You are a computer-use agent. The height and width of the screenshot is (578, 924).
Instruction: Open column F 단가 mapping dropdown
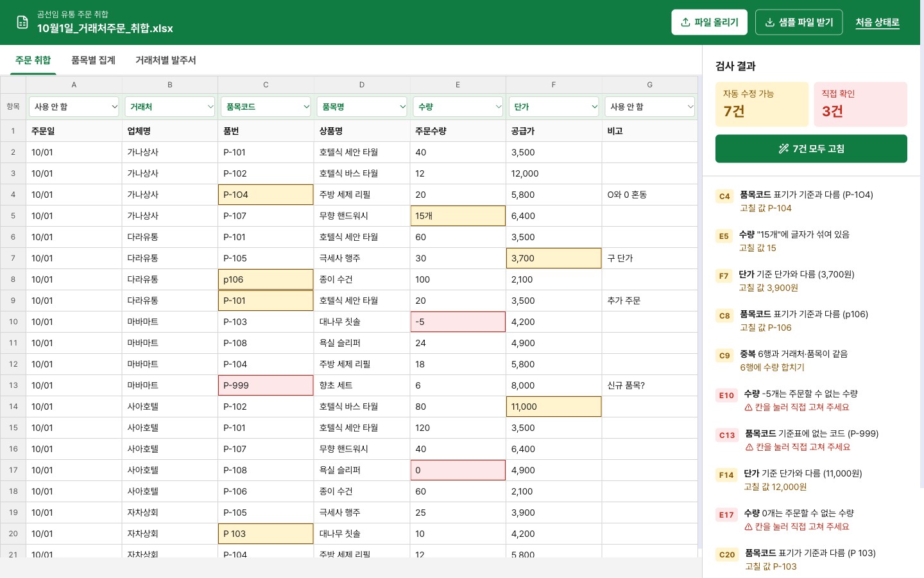(554, 107)
